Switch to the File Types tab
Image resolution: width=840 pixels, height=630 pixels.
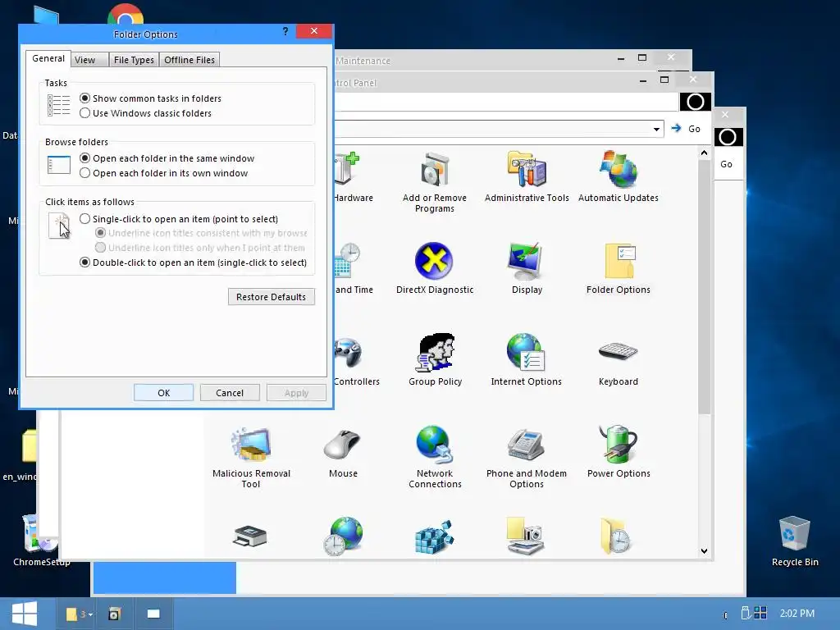(134, 60)
